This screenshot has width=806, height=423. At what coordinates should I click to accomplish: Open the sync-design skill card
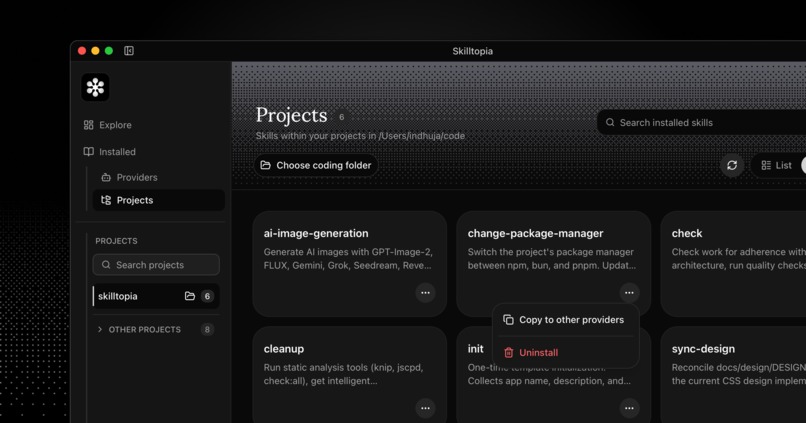point(734,375)
